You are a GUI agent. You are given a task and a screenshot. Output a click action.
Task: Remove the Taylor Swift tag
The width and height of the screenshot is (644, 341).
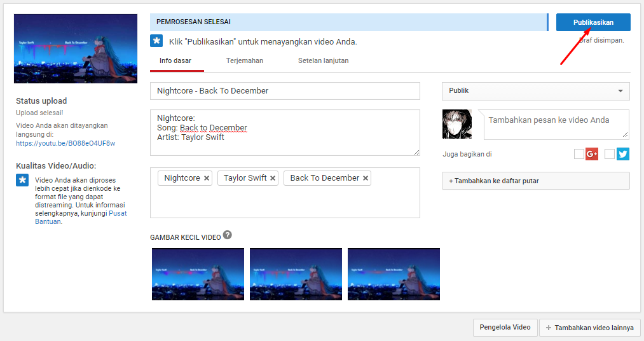pyautogui.click(x=273, y=178)
